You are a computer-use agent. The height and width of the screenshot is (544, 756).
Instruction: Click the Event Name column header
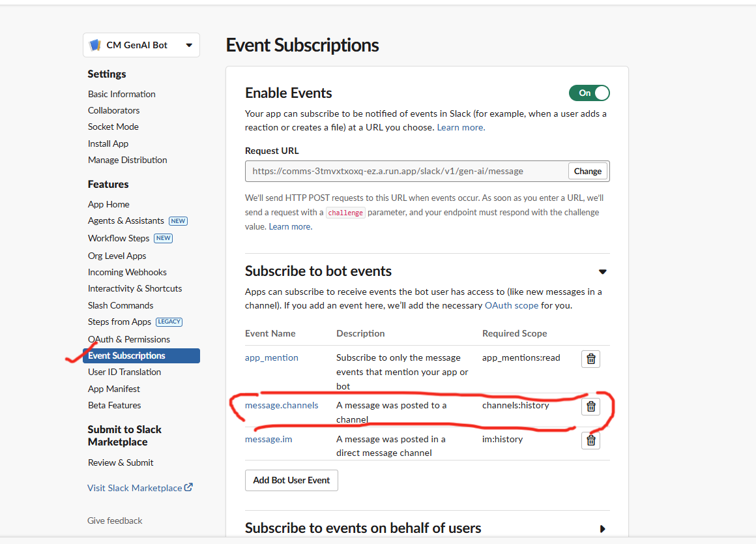click(x=270, y=333)
